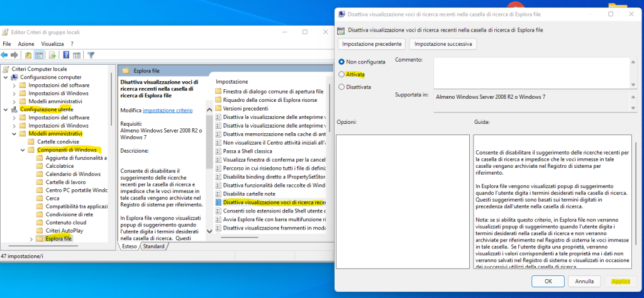Click the filter funnel toolbar icon
This screenshot has height=298, width=644.
91,55
